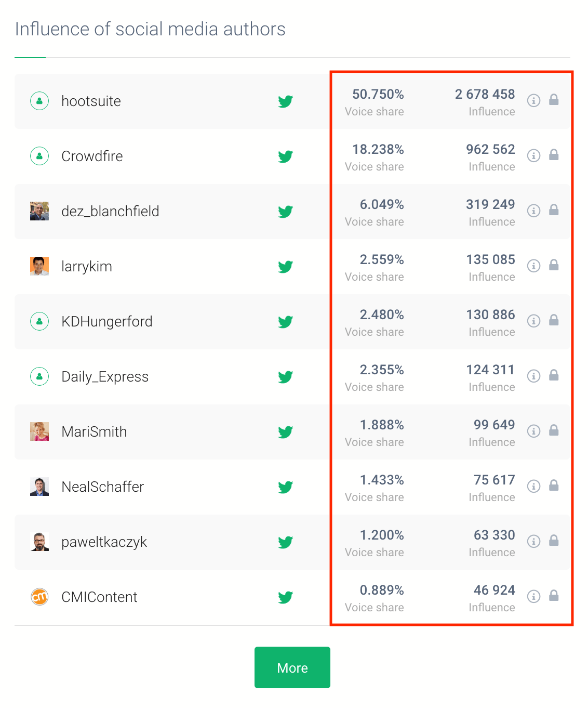Select the author name hootsuite
588x708 pixels.
click(x=91, y=101)
